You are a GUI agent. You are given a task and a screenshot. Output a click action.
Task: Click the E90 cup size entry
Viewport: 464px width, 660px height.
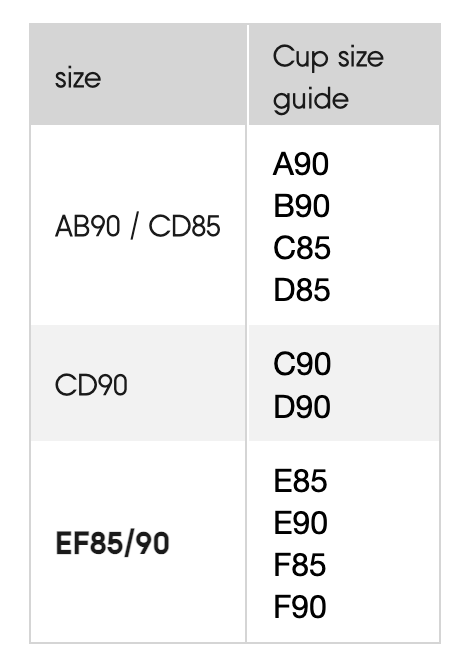click(x=301, y=523)
